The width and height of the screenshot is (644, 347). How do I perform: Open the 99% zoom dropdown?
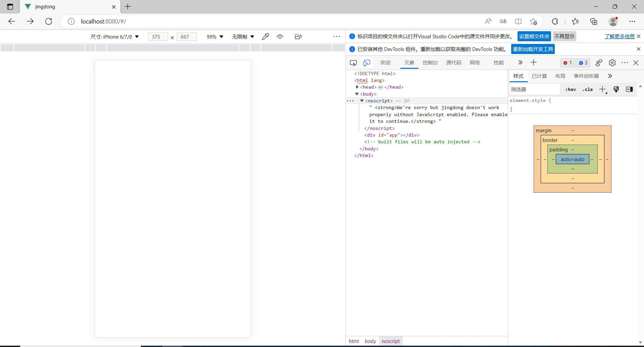click(x=215, y=37)
